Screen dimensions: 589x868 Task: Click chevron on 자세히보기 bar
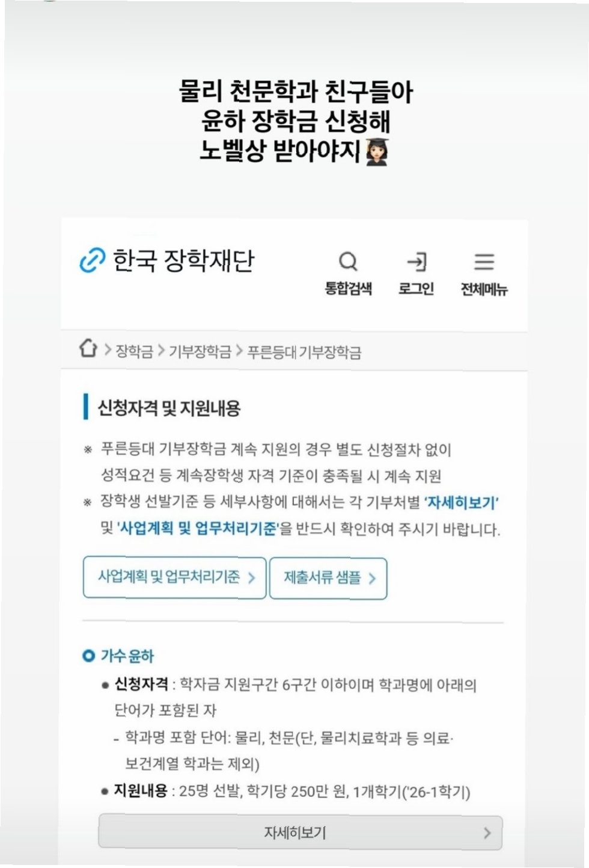[487, 833]
